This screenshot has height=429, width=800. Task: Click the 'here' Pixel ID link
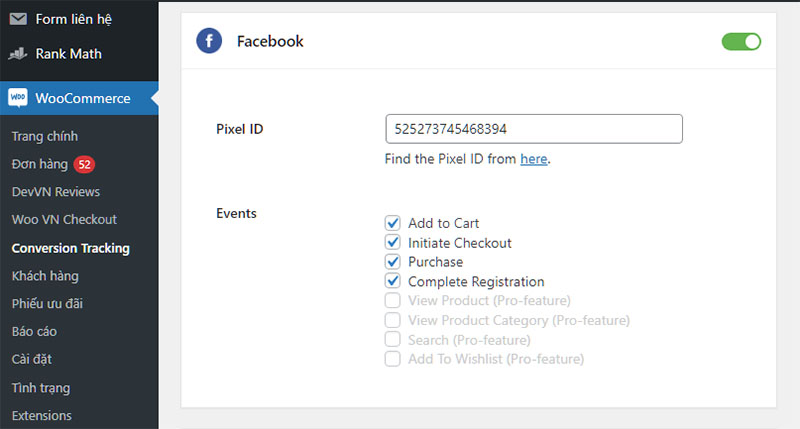[534, 159]
